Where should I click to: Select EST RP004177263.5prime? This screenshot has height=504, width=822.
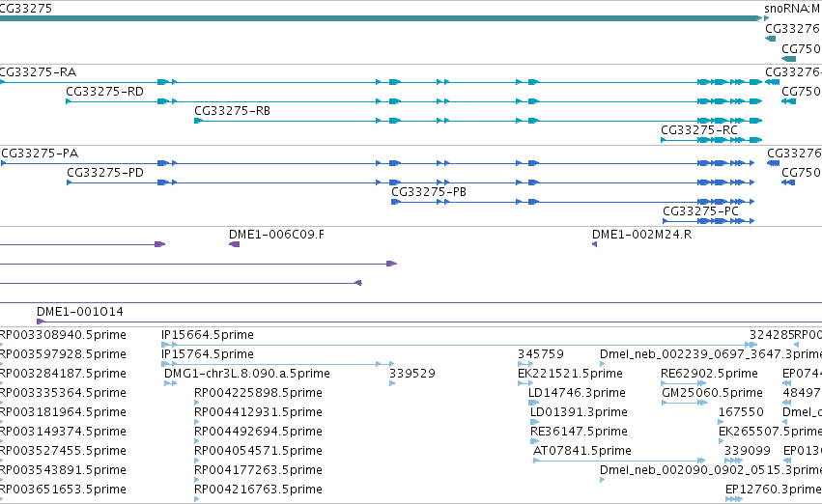point(258,470)
